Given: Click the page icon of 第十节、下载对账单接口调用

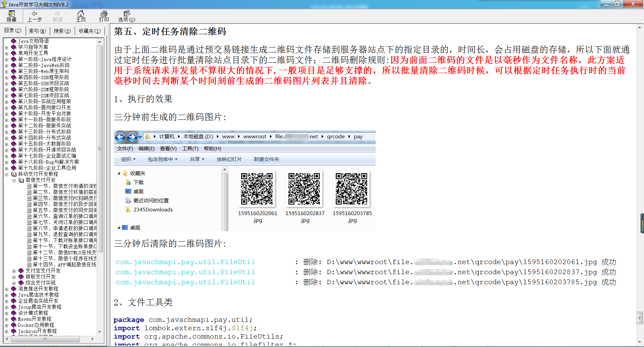Looking at the screenshot, I should (x=29, y=241).
